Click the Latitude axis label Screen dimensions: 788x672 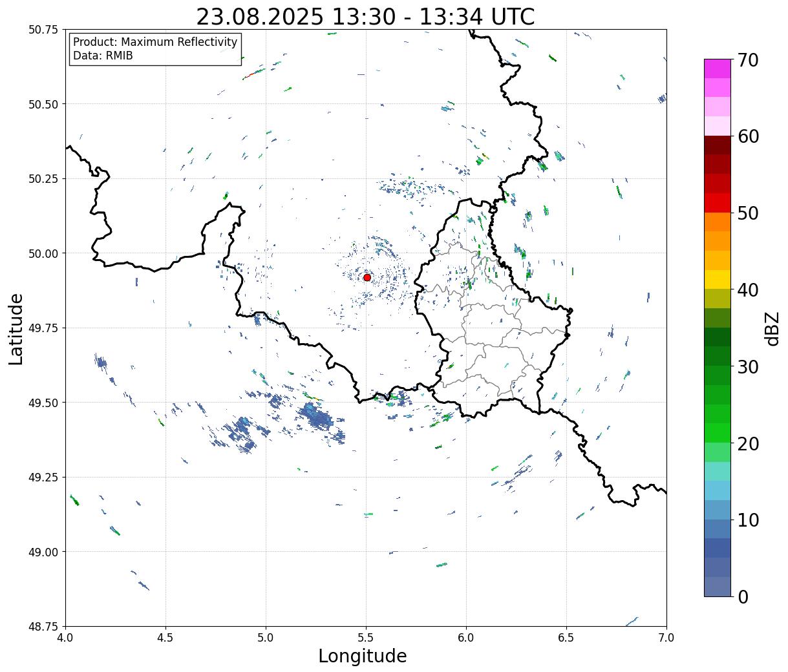(16, 328)
